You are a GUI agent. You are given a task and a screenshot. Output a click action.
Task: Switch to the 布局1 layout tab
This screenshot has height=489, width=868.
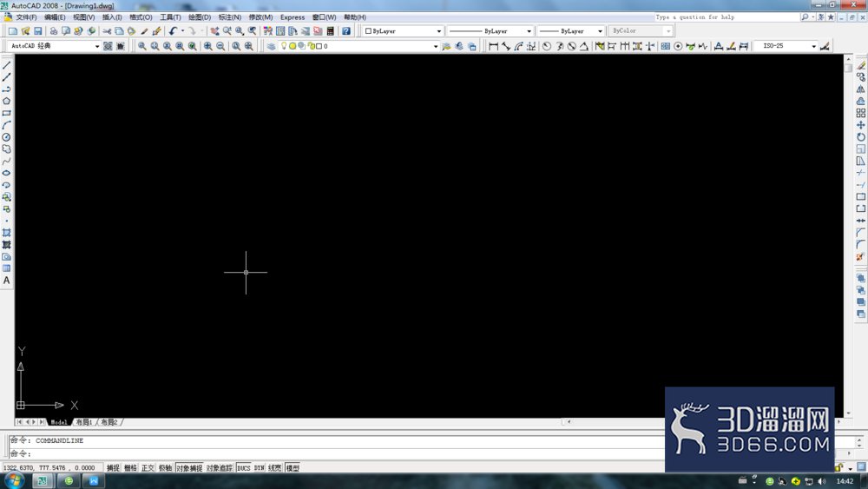coord(84,422)
